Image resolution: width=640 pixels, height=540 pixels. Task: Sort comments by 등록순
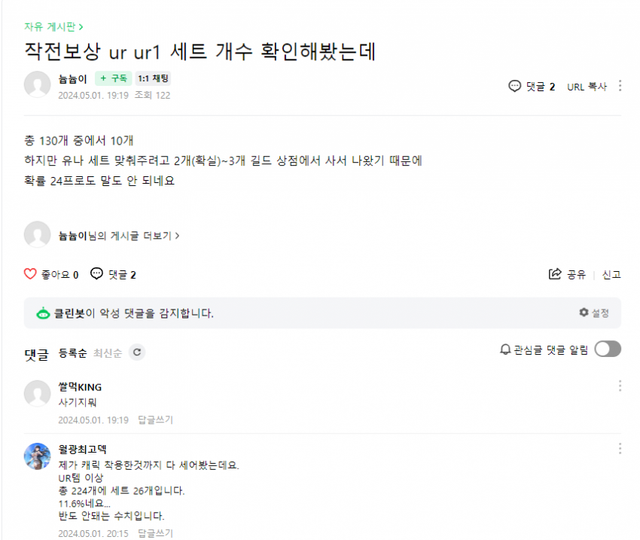(73, 352)
